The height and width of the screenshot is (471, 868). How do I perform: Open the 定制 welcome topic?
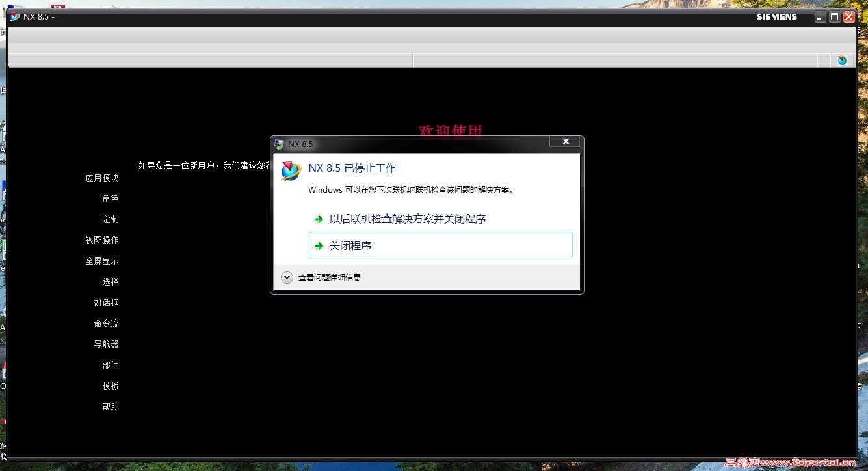click(x=111, y=219)
